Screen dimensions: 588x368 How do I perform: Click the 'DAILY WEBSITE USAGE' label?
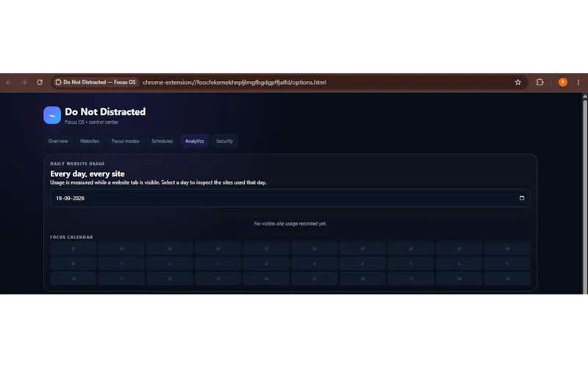tap(77, 163)
